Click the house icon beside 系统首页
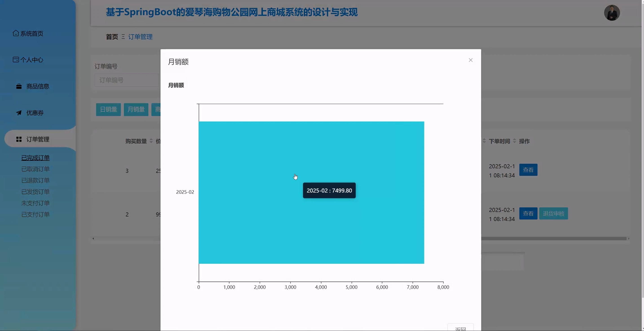This screenshot has height=331, width=644. (x=16, y=33)
